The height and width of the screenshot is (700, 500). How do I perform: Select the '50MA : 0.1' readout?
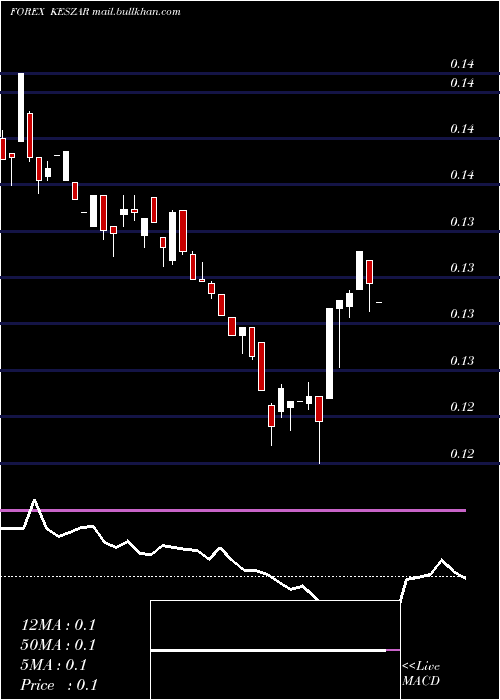[58, 645]
